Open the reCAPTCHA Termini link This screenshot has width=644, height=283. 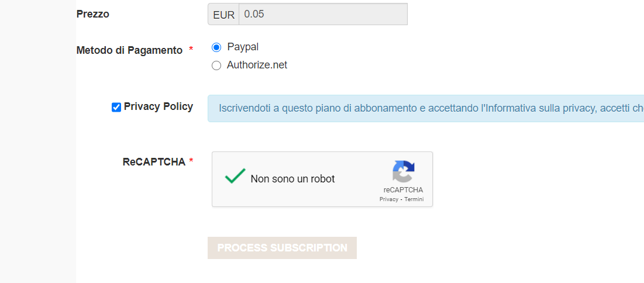pyautogui.click(x=414, y=199)
